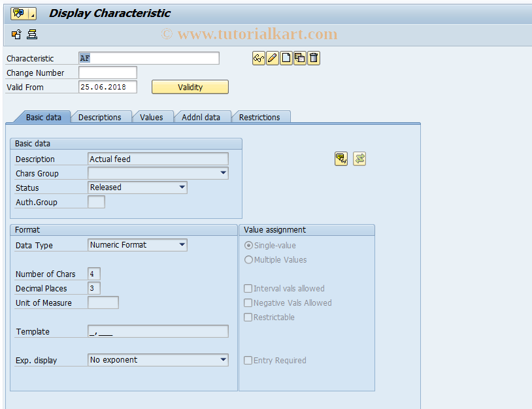Click the Validity button
Screen dimensions: 532x409
[190, 87]
